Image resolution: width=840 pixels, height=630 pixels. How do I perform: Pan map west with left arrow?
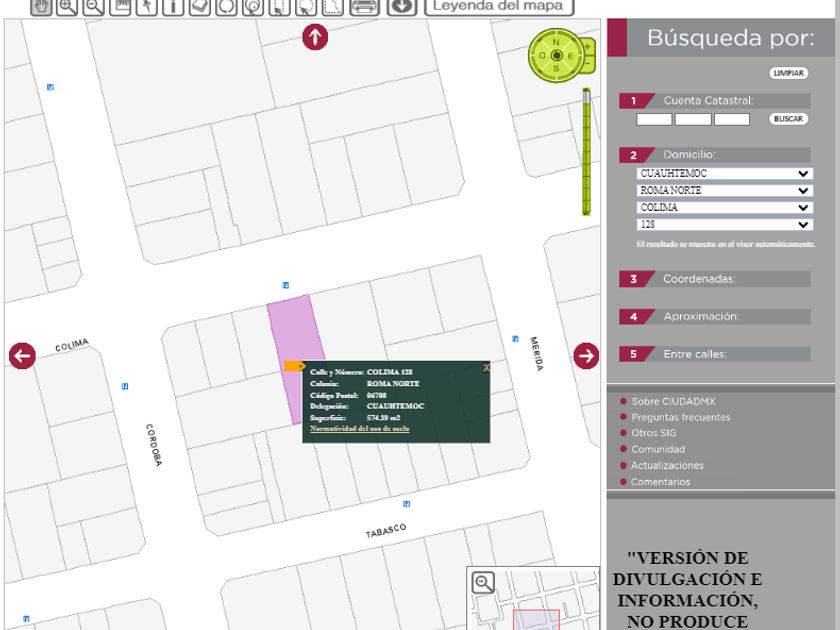click(x=22, y=356)
